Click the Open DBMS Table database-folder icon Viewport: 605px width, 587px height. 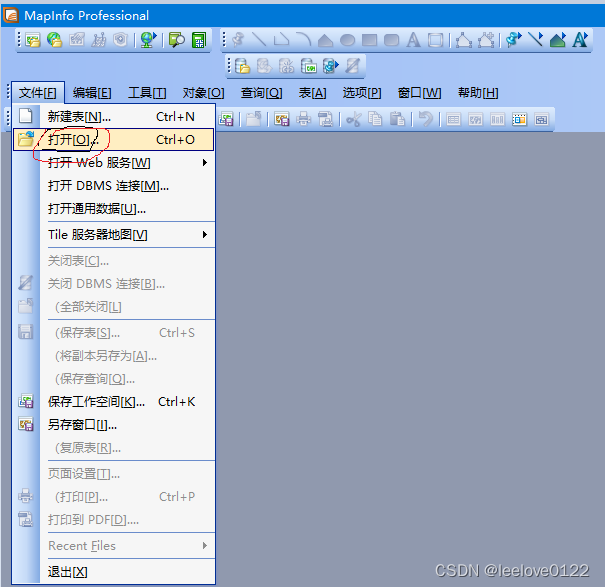coord(242,66)
